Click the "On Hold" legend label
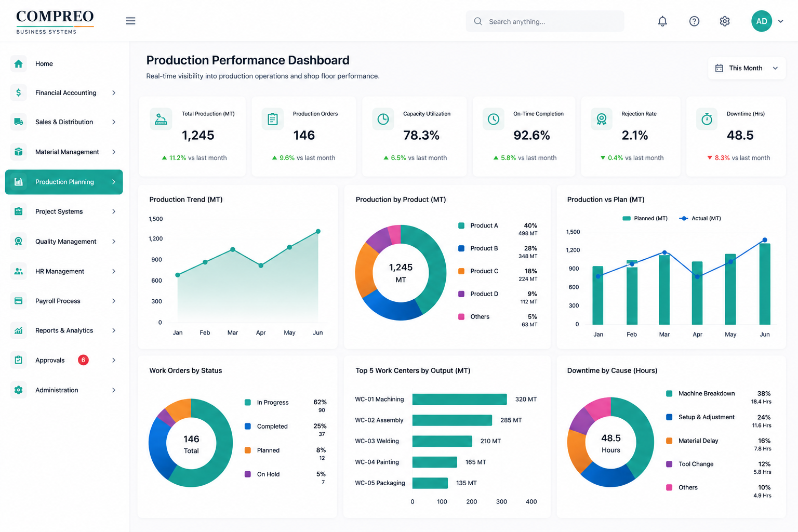This screenshot has height=532, width=798. tap(268, 474)
